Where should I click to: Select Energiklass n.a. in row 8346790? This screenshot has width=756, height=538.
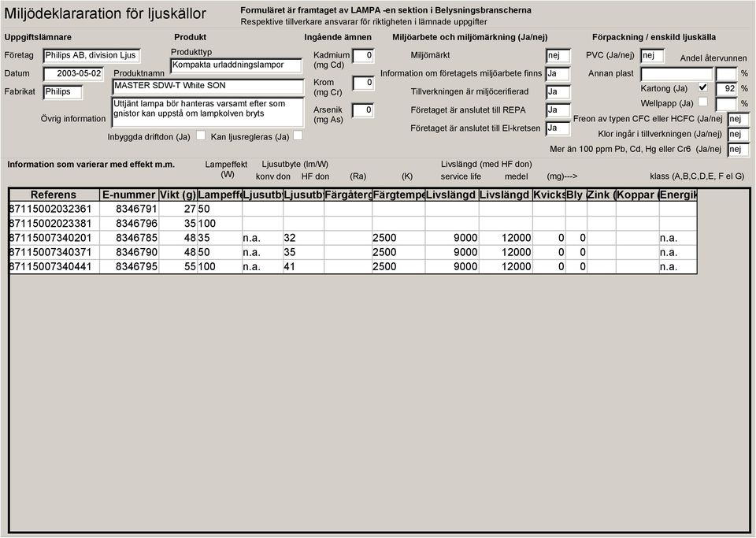click(x=678, y=252)
